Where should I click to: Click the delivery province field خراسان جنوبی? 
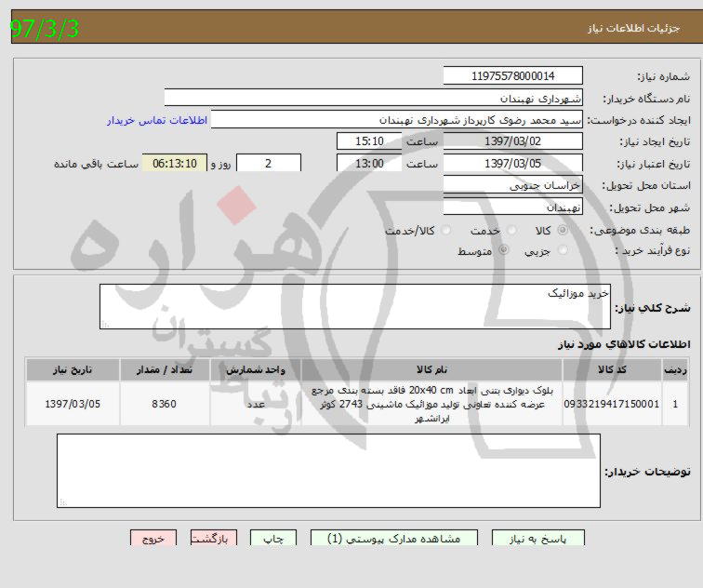pos(513,185)
